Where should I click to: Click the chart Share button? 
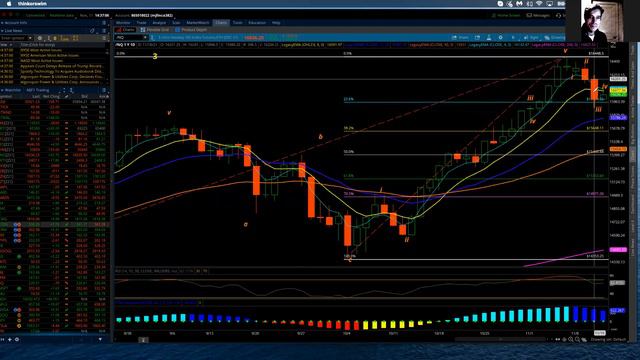pyautogui.click(x=460, y=38)
